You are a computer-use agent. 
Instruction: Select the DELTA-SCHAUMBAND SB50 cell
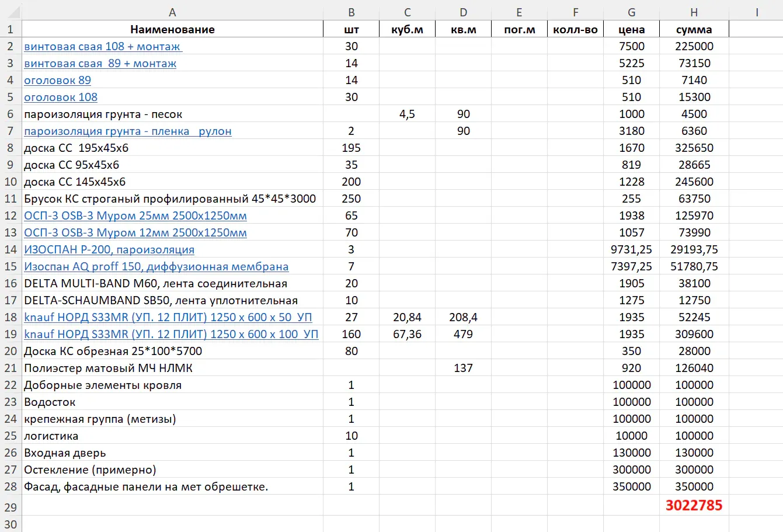coord(172,301)
